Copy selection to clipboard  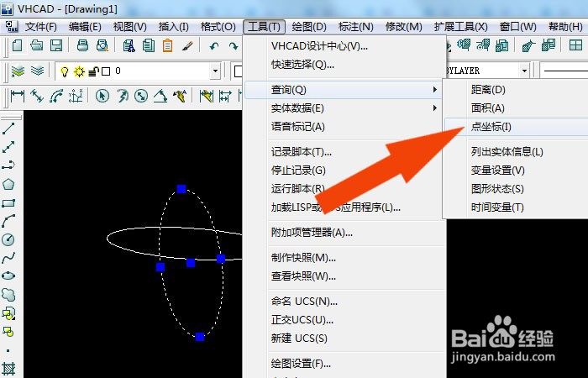(x=149, y=45)
